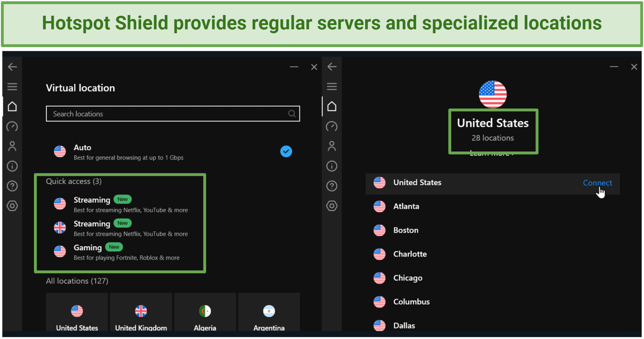Select the Atlanta server

[493, 206]
